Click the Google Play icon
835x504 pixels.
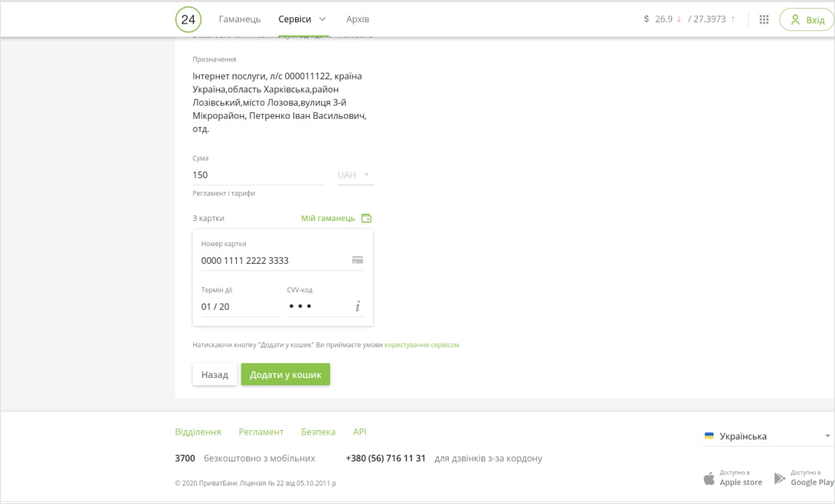click(780, 478)
